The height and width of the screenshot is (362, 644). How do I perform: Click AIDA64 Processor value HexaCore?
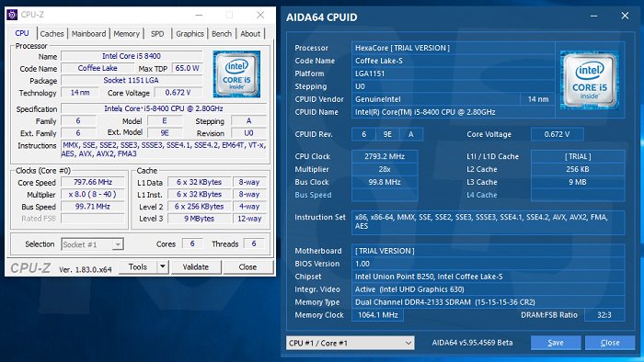pyautogui.click(x=453, y=48)
